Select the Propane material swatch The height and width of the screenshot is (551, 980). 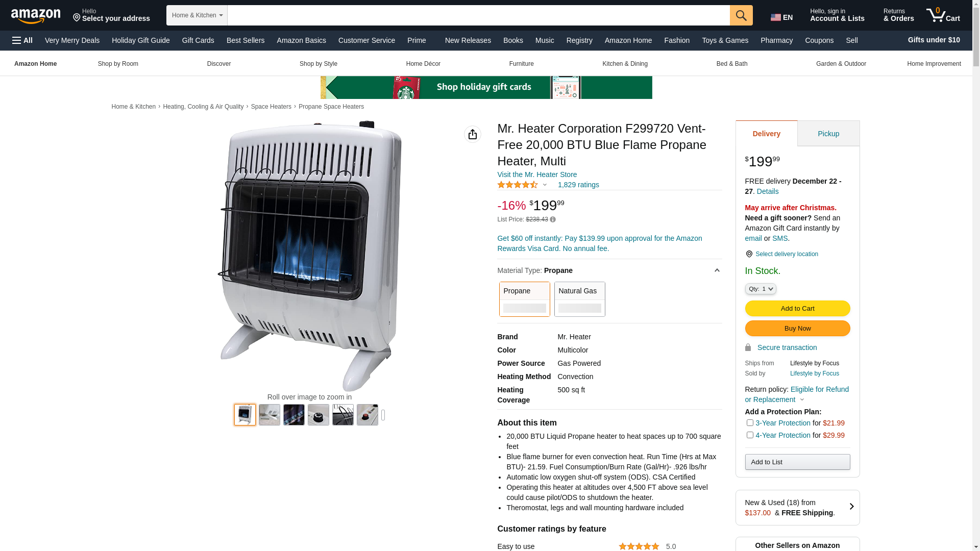pyautogui.click(x=525, y=299)
